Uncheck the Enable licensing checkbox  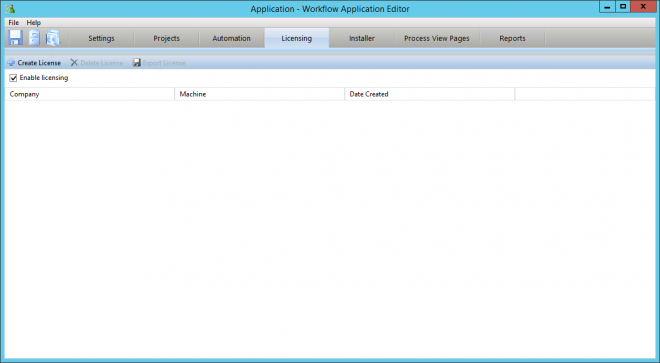coord(13,78)
